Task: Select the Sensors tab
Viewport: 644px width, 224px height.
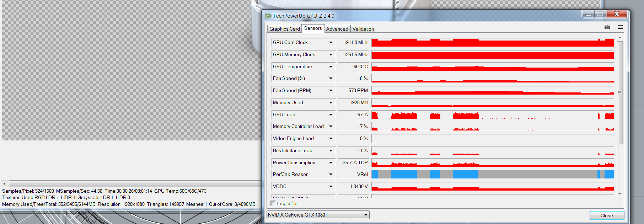Action: click(313, 28)
